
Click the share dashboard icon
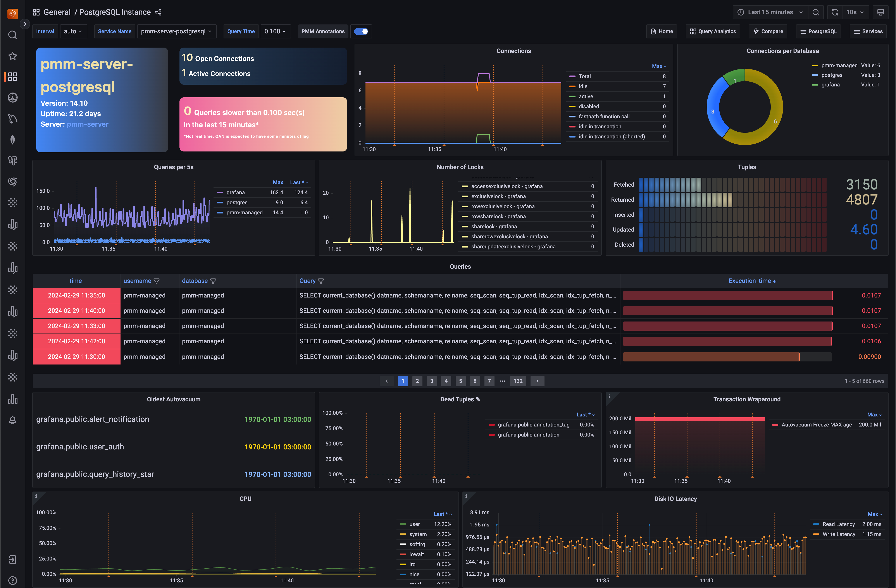pos(158,12)
